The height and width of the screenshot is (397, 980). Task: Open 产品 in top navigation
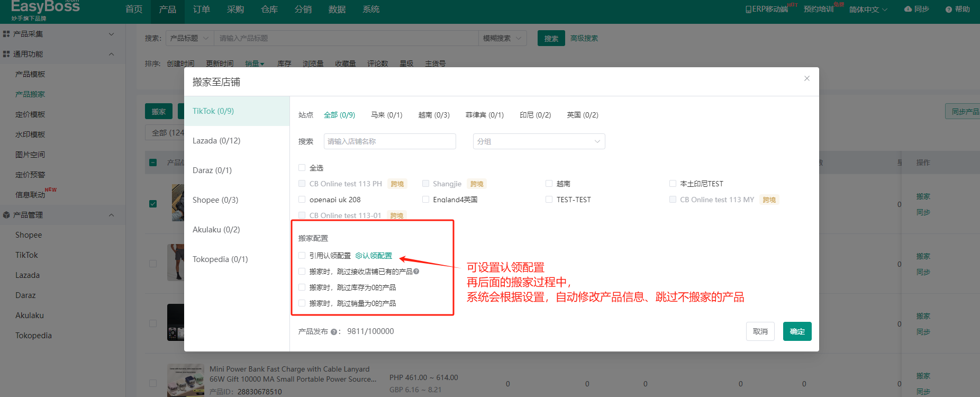coord(168,10)
